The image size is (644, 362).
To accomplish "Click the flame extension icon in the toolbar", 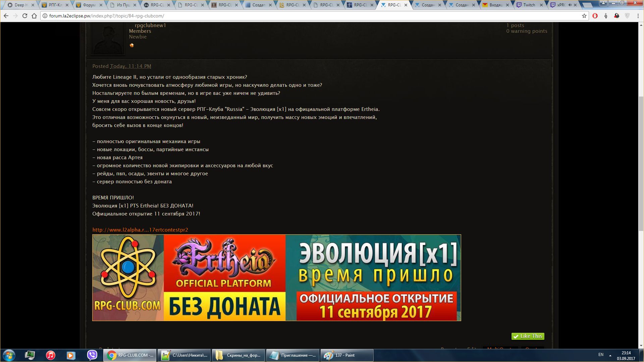I will click(x=606, y=16).
